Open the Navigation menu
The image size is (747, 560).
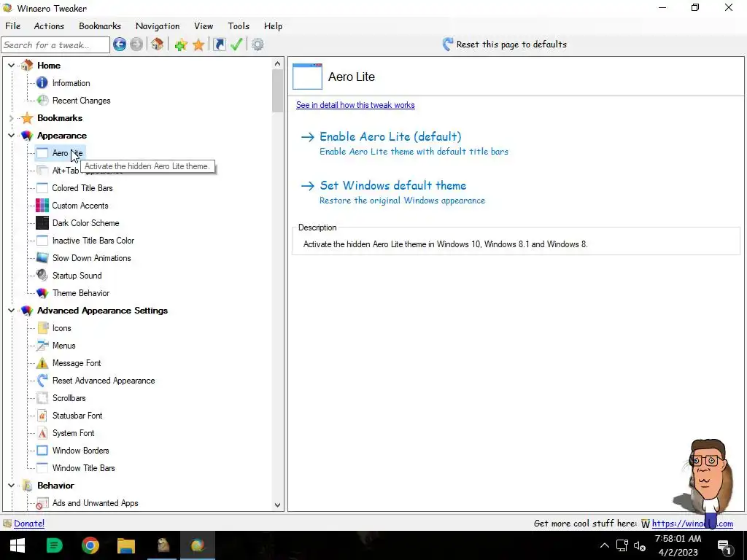pos(158,26)
